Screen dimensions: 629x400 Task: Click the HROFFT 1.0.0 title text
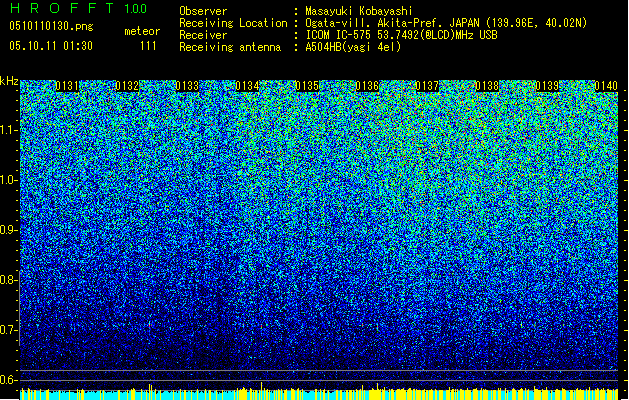(78, 8)
